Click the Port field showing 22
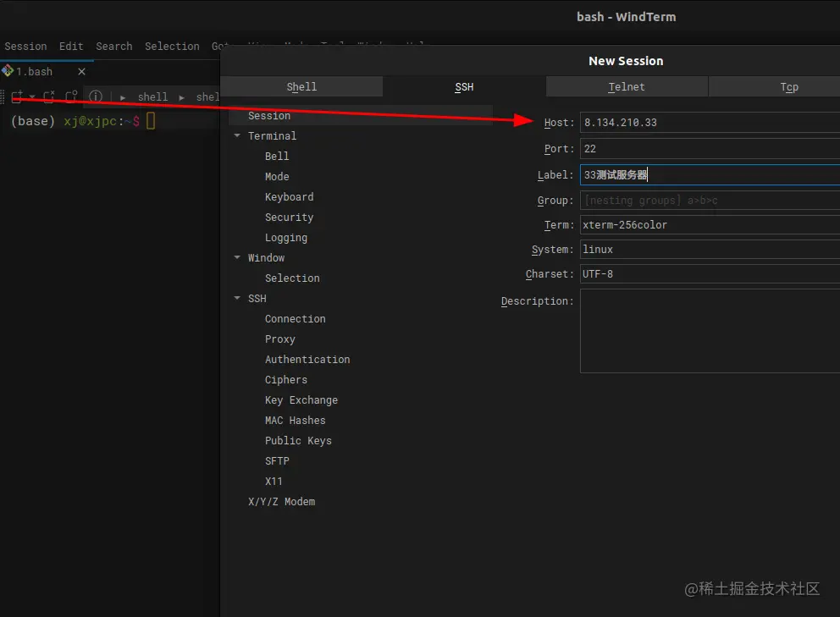This screenshot has width=840, height=617. (x=710, y=149)
